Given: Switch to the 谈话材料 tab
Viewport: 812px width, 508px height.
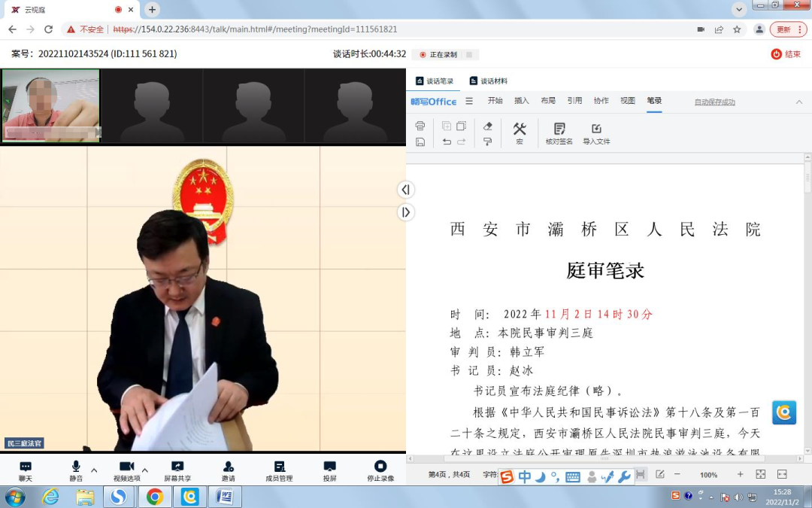Looking at the screenshot, I should [x=488, y=81].
